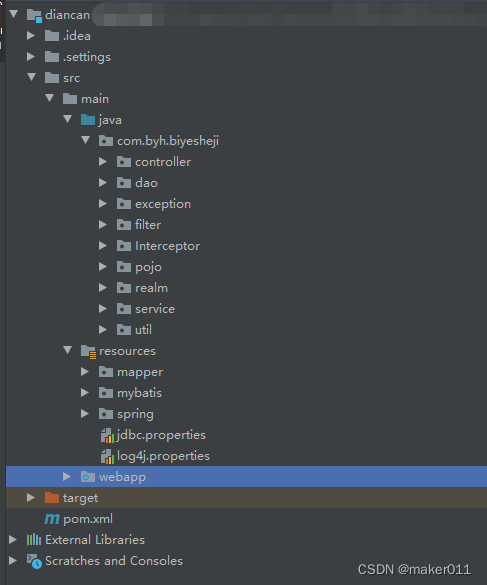This screenshot has height=585, width=487.
Task: Collapse the diancan project node
Action: point(14,15)
